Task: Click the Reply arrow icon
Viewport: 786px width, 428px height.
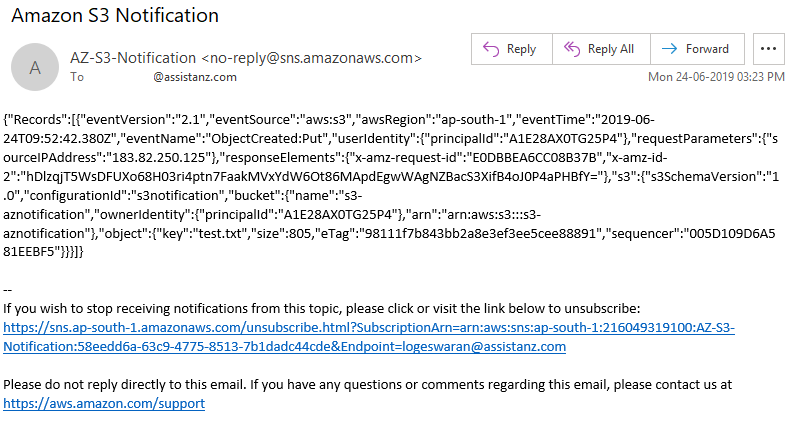Action: click(x=491, y=49)
